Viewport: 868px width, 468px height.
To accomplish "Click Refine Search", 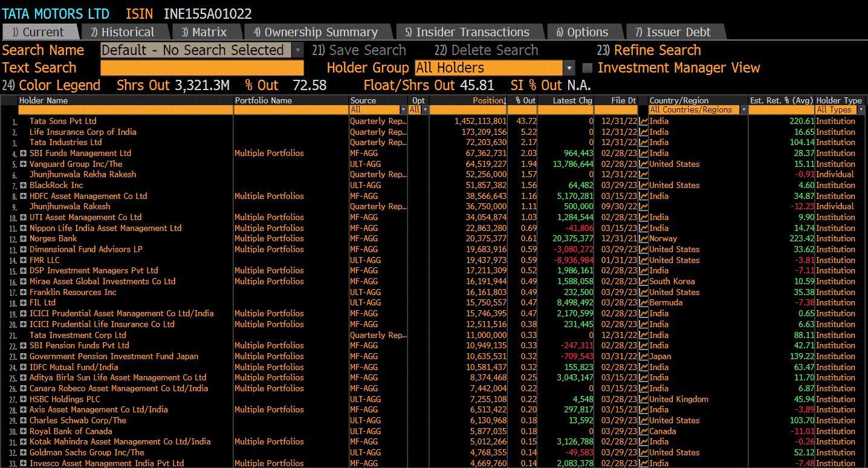I will click(649, 50).
